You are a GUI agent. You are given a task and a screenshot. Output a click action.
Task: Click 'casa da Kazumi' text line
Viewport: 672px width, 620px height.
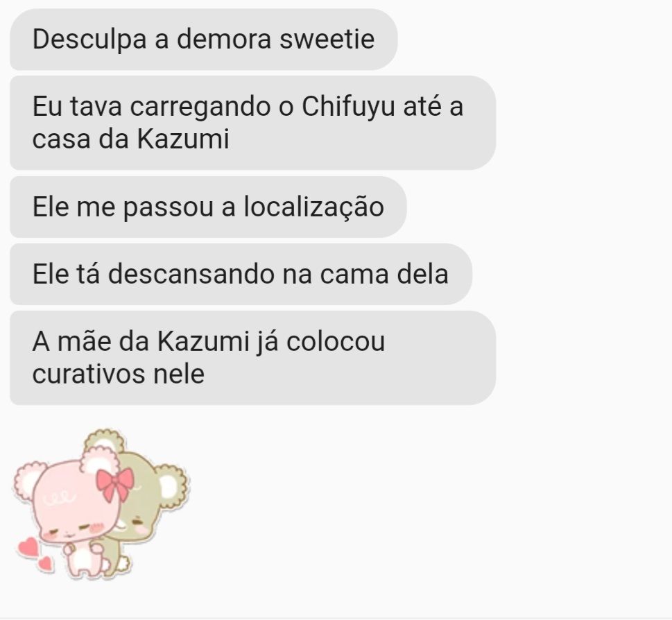[130, 139]
